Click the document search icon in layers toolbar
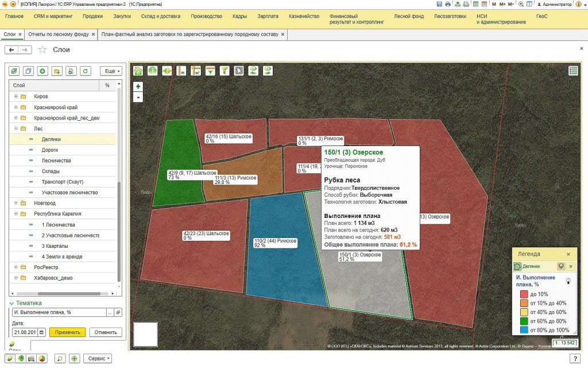The image size is (588, 368). [71, 71]
